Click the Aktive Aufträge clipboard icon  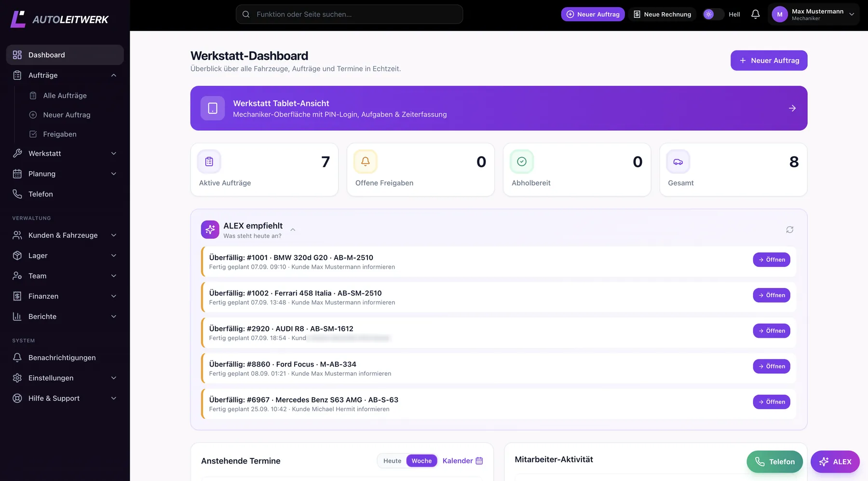point(209,162)
